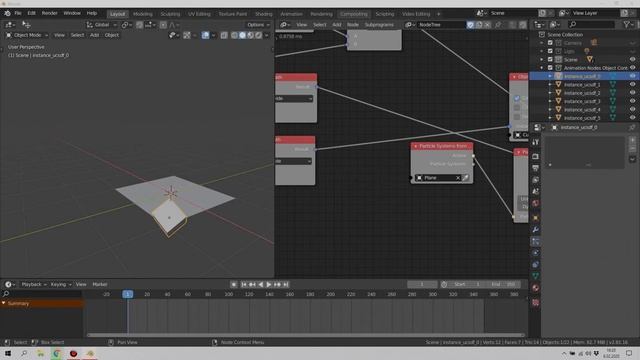Image resolution: width=640 pixels, height=360 pixels.
Task: Open the Texture properties tab
Action: tap(536, 303)
